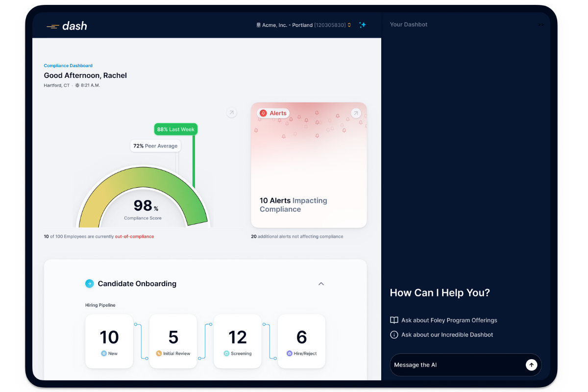Click the Candidate Onboarding arrow icon
Image resolution: width=588 pixels, height=392 pixels.
(x=89, y=284)
